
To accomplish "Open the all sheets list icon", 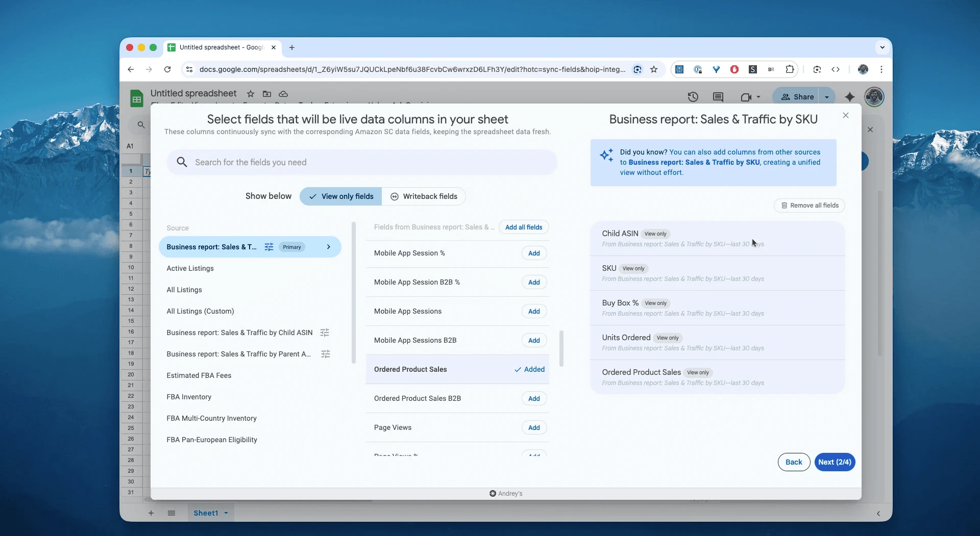I will point(171,513).
